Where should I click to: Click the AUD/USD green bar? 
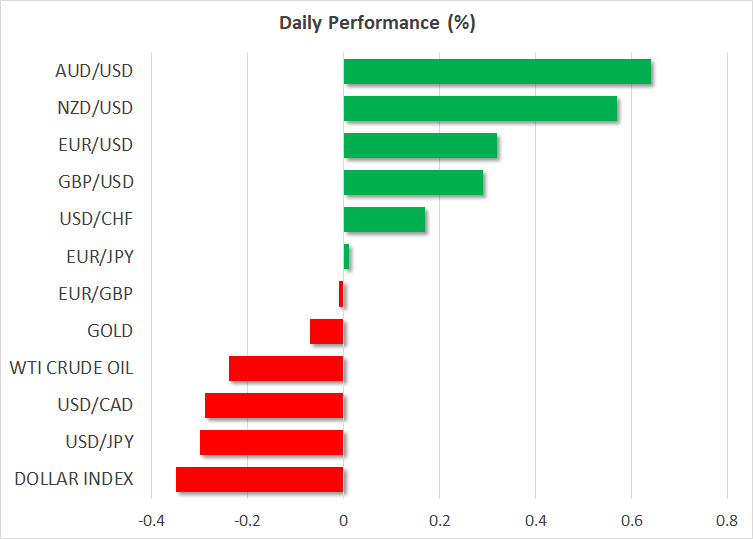click(497, 72)
